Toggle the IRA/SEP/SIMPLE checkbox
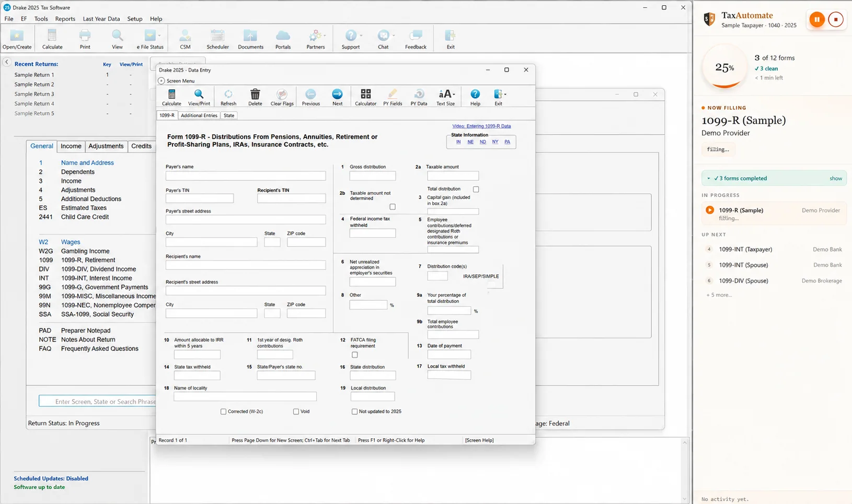The image size is (852, 504). [x=492, y=284]
